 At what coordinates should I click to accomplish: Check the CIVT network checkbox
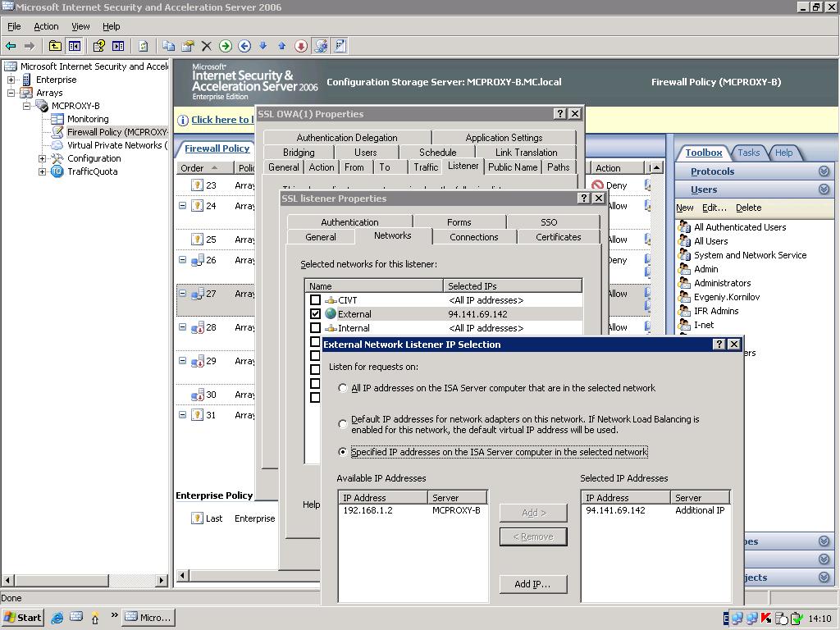316,300
